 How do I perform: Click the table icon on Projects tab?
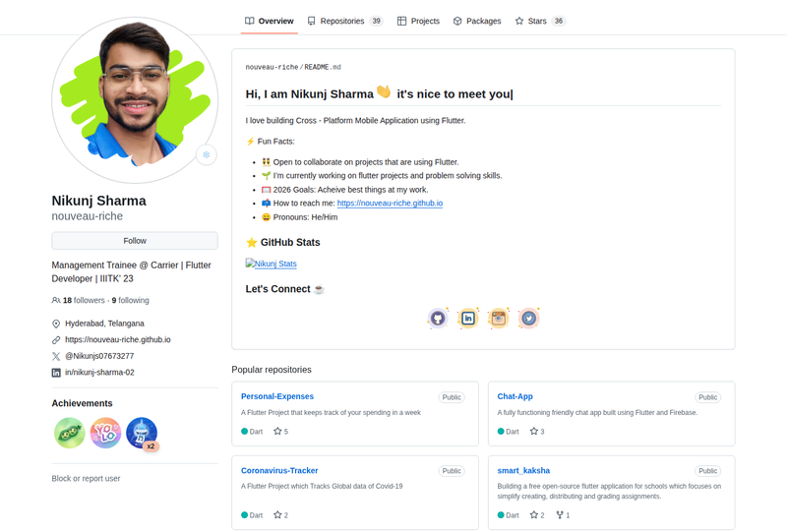(x=401, y=21)
